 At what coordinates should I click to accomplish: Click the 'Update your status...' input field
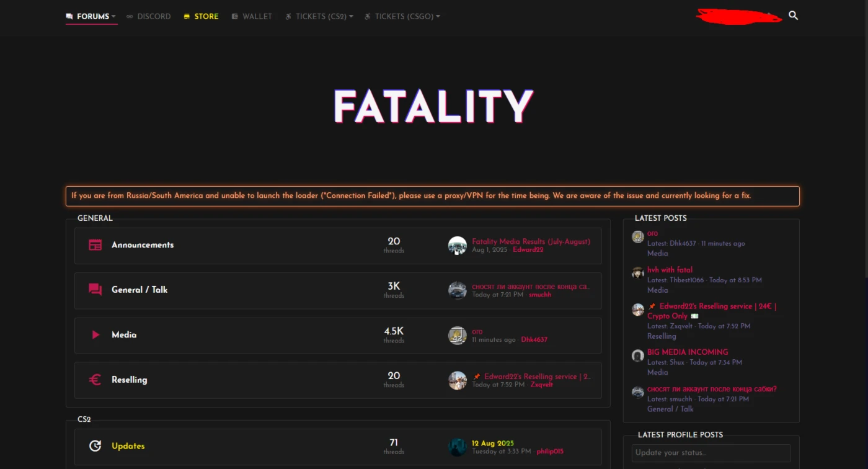pyautogui.click(x=711, y=453)
